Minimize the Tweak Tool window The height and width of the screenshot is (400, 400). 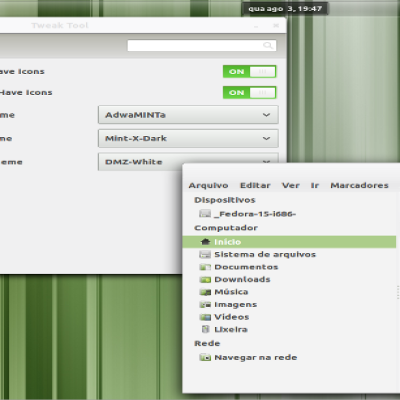coord(256,26)
